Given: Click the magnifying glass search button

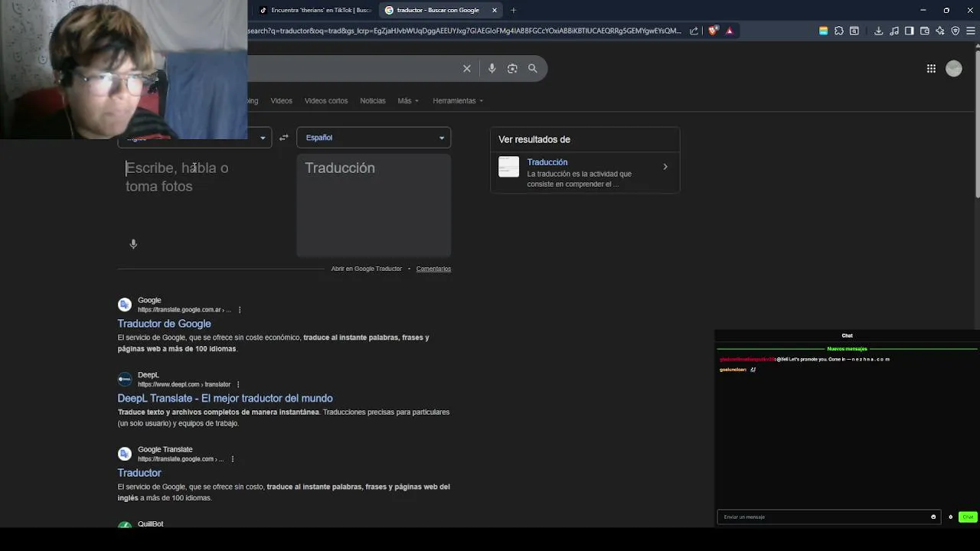Looking at the screenshot, I should coord(533,69).
